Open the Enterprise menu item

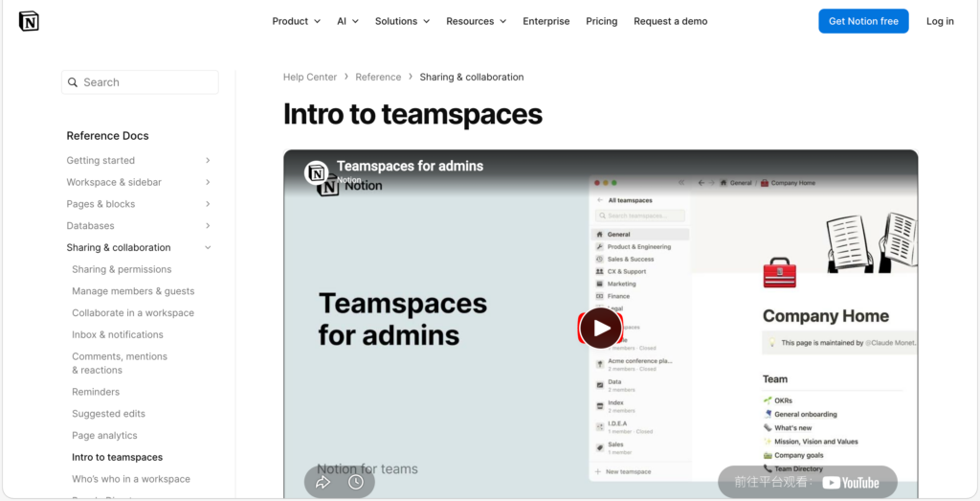(x=546, y=21)
